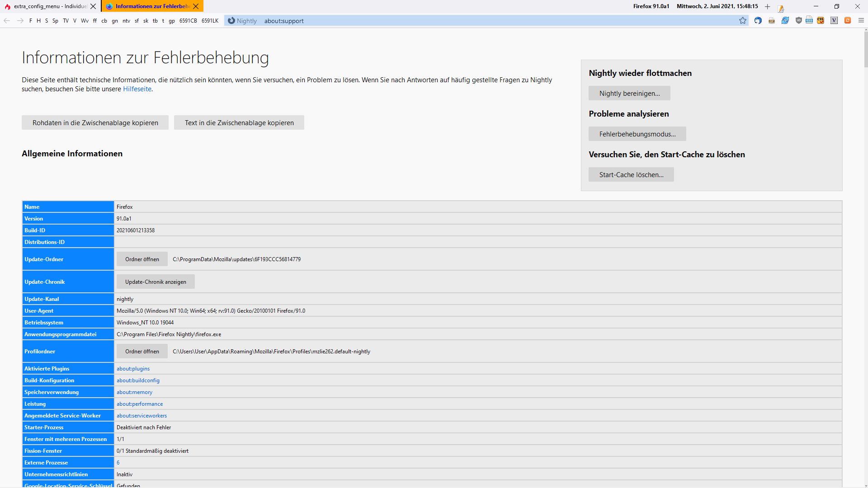Click the ZIP extension icon
The height and width of the screenshot is (488, 868).
click(x=772, y=21)
